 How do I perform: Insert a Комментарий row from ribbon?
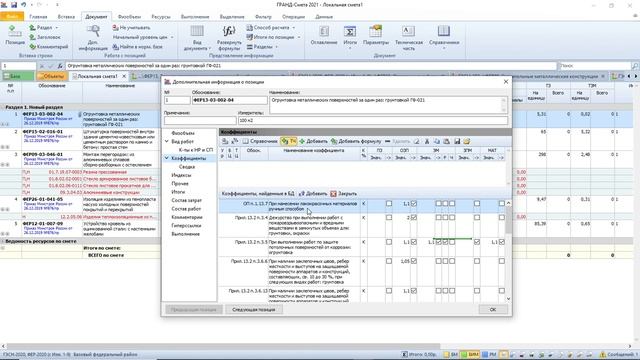click(49, 47)
